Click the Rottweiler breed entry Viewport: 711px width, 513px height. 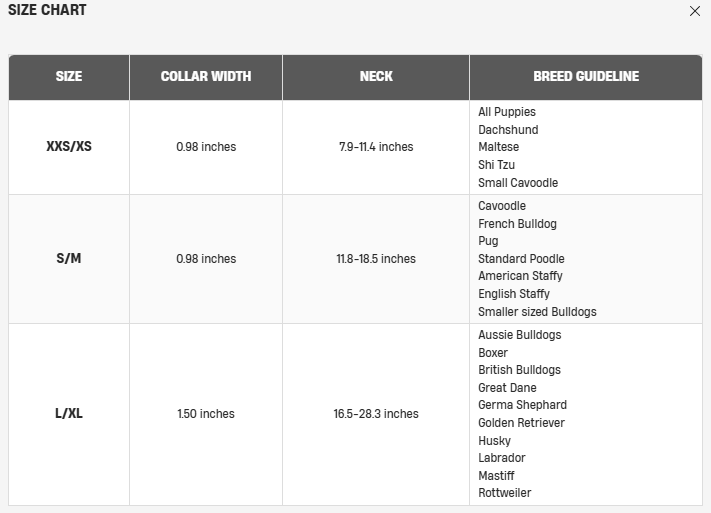pos(504,493)
